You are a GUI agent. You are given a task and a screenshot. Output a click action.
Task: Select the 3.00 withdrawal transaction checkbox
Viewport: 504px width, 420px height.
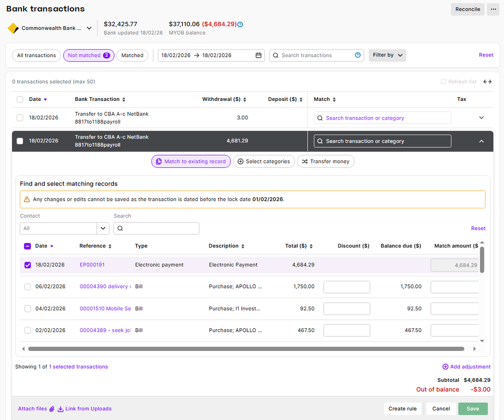tap(20, 118)
